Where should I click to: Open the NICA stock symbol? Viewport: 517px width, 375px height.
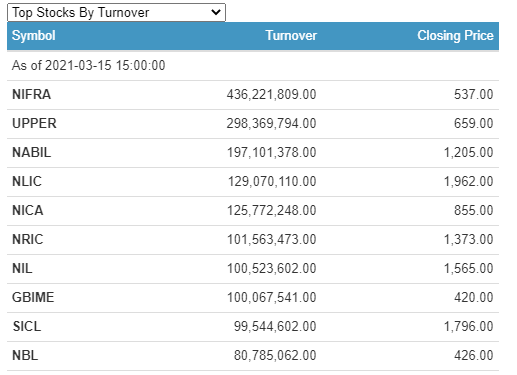point(28,210)
